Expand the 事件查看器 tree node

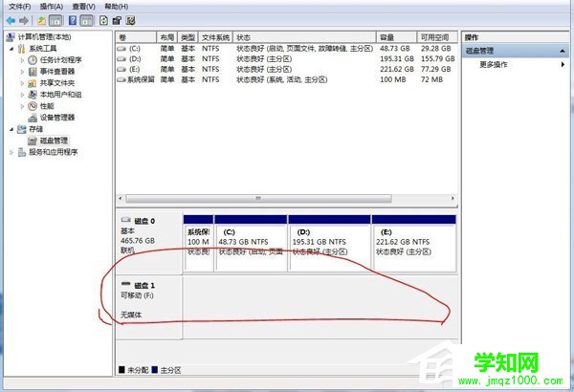pyautogui.click(x=22, y=72)
